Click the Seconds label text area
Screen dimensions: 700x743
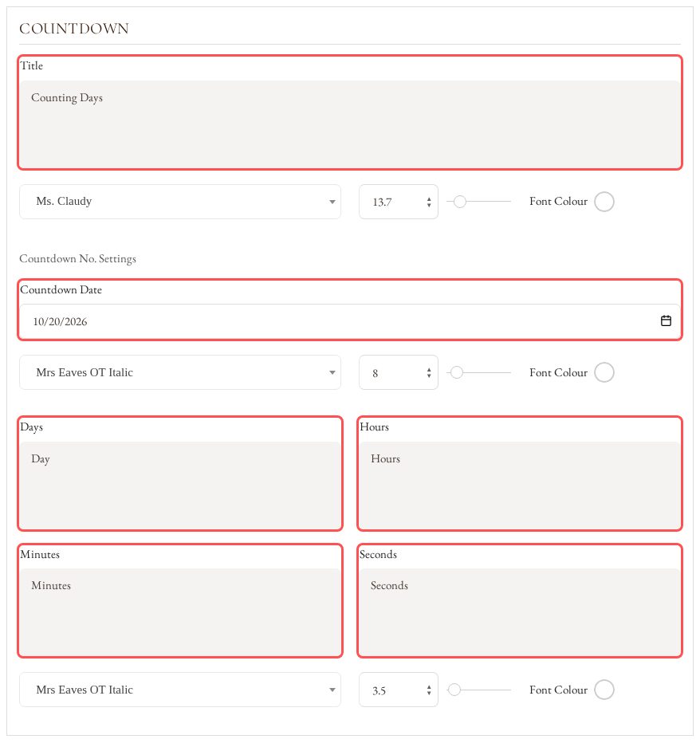520,611
